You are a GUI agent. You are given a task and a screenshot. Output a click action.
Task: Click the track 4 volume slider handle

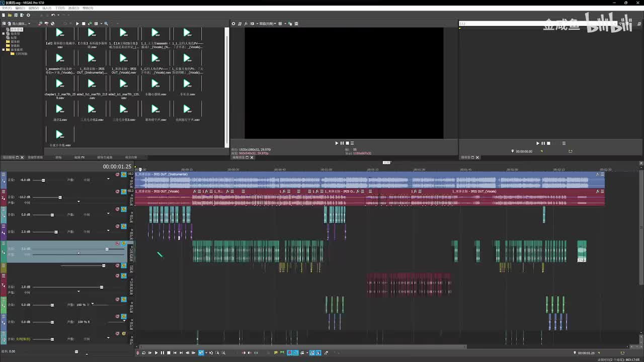coord(56,232)
